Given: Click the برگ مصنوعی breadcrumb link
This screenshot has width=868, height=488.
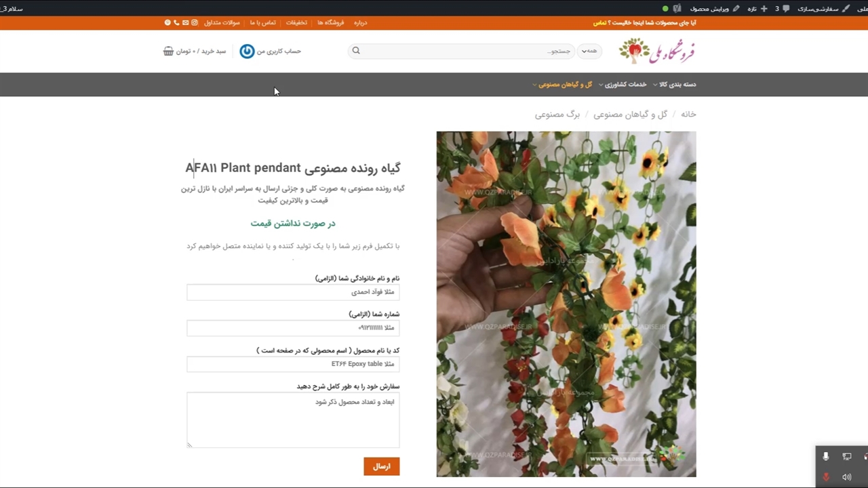Looking at the screenshot, I should (x=557, y=115).
